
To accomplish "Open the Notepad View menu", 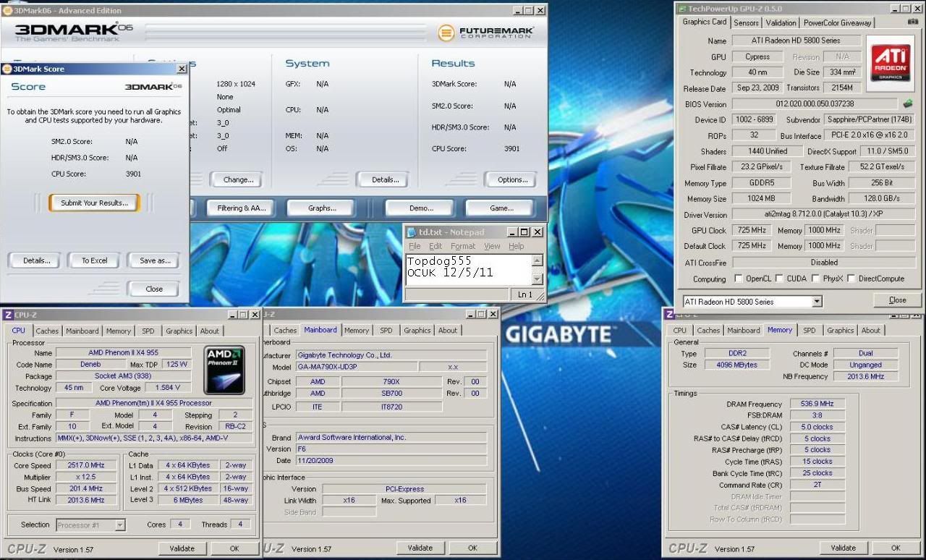I will tap(492, 246).
